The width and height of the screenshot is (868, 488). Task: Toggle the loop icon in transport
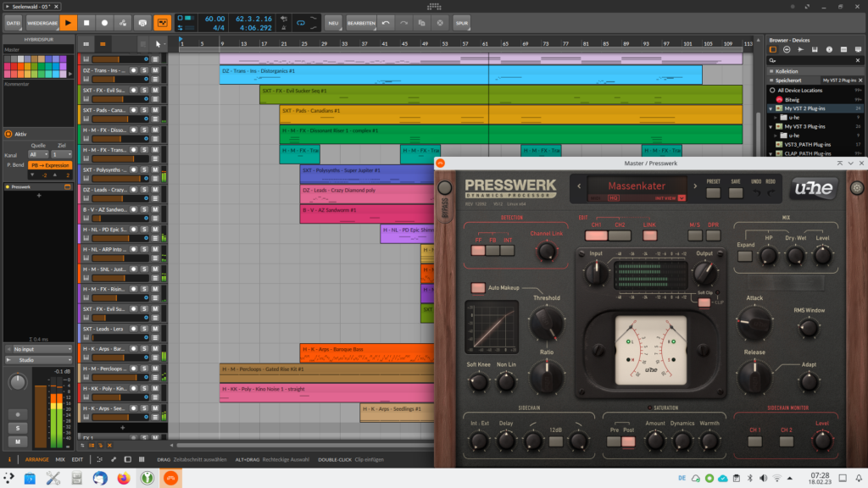click(x=301, y=23)
